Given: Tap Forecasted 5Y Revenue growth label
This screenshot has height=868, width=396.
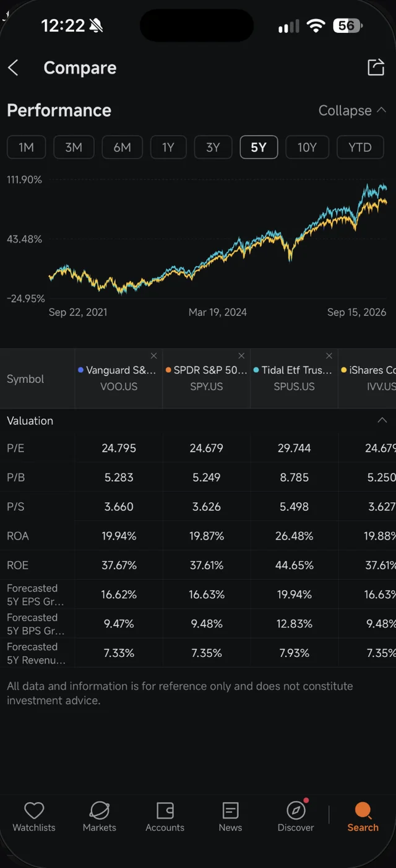Looking at the screenshot, I should pos(36,653).
